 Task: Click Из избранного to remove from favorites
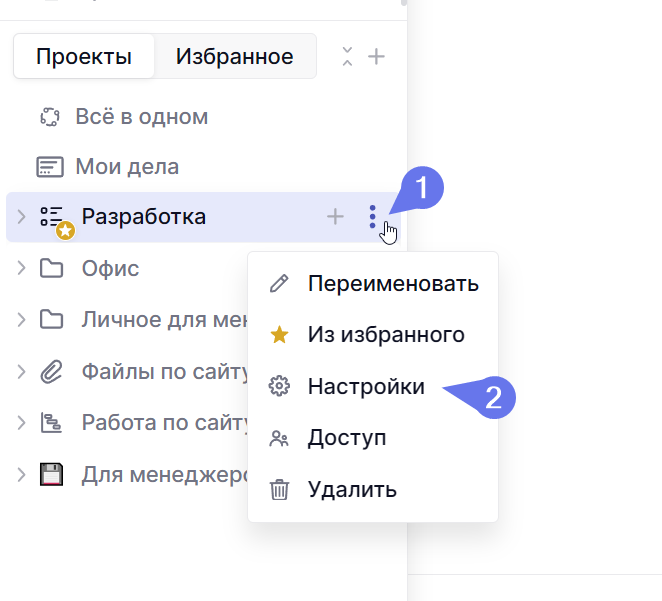coord(385,335)
